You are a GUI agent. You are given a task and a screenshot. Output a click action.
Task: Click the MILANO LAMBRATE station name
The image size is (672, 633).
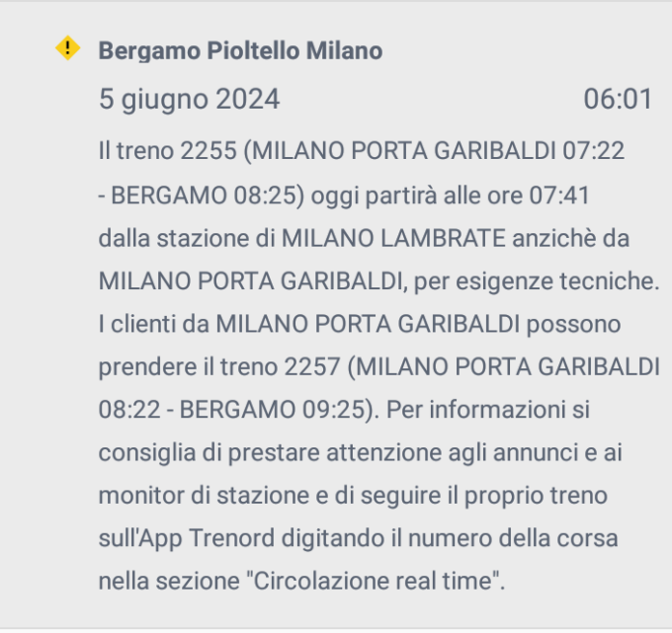393,238
